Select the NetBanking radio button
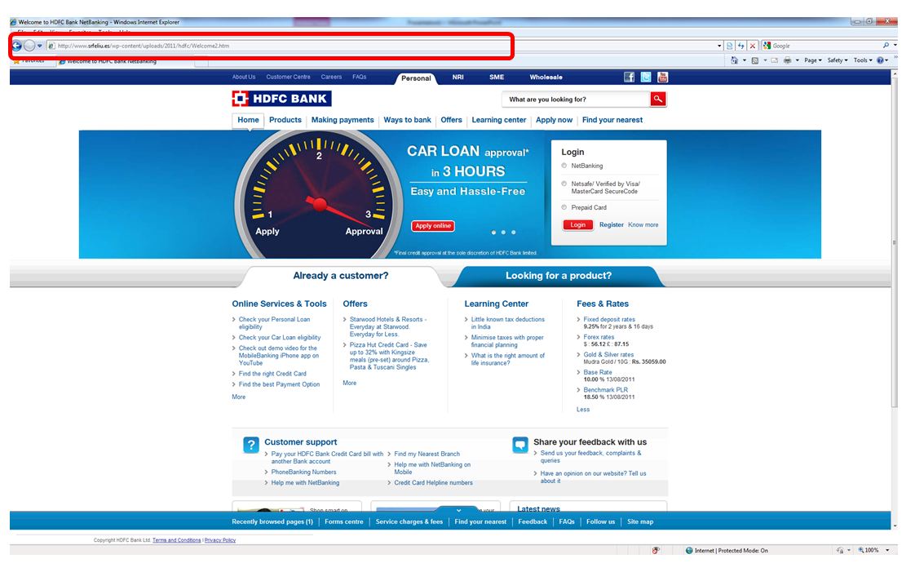This screenshot has width=924, height=572. click(564, 166)
